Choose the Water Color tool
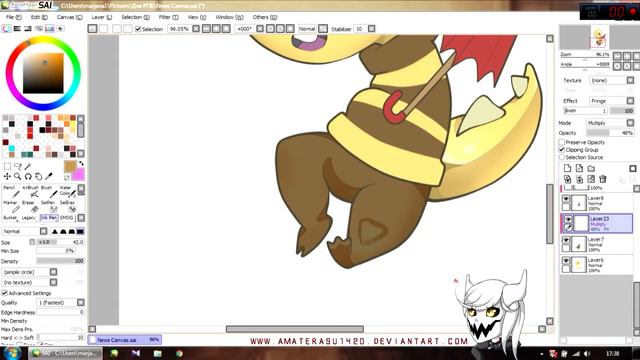Screen dimensions: 640x360 point(67,192)
